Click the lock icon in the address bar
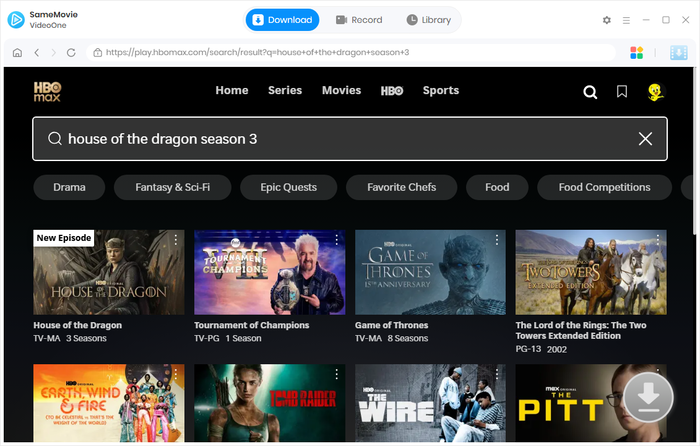700x446 pixels. click(97, 53)
